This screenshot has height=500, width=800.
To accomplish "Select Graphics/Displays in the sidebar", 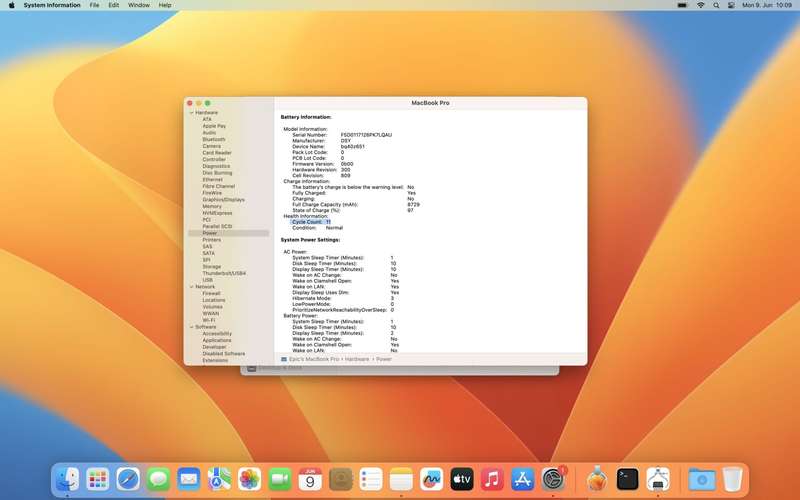I will [x=223, y=199].
